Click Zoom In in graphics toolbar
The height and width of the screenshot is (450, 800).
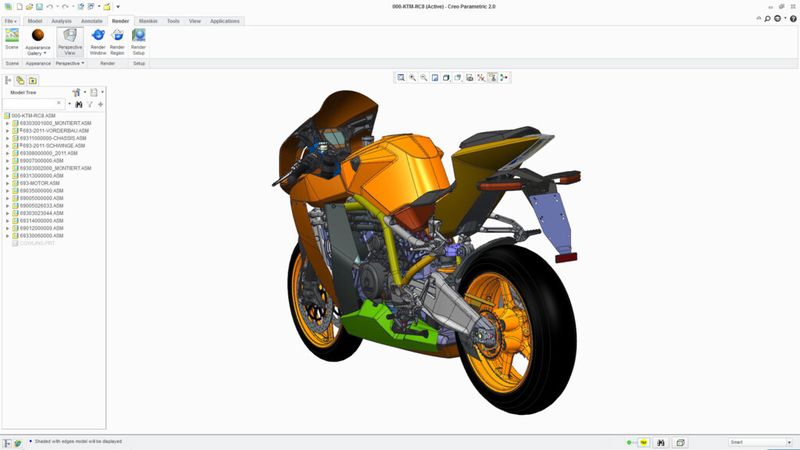tap(412, 78)
